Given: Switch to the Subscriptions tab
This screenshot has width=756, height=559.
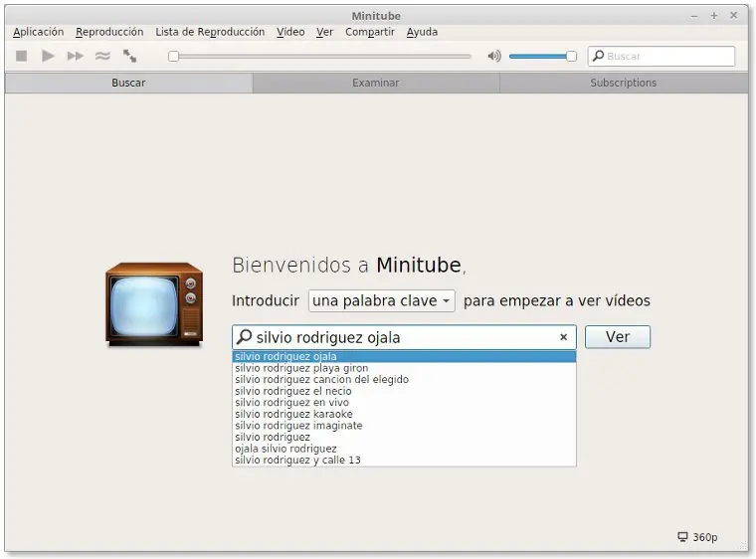Looking at the screenshot, I should pyautogui.click(x=624, y=83).
